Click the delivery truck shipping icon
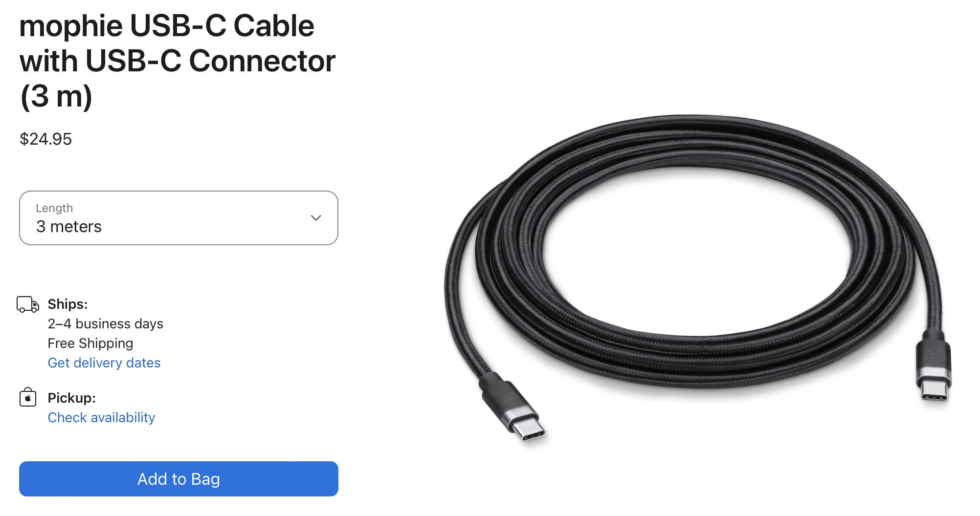This screenshot has width=980, height=516. click(x=28, y=304)
